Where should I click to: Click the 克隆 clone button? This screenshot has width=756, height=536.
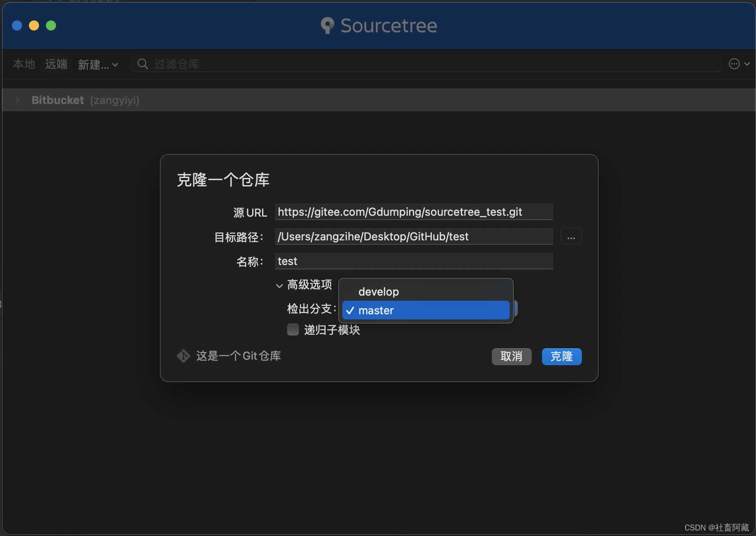pyautogui.click(x=561, y=356)
